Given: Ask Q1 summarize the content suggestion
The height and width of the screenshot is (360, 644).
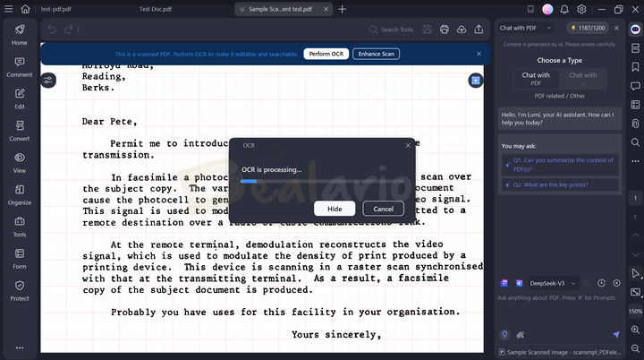Looking at the screenshot, I should coord(560,165).
